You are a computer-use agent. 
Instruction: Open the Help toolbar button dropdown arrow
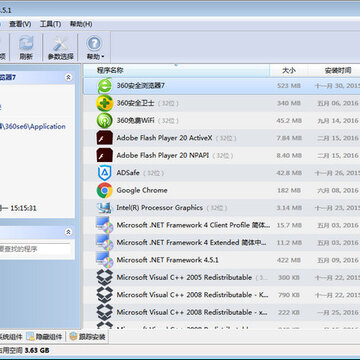[x=102, y=57]
